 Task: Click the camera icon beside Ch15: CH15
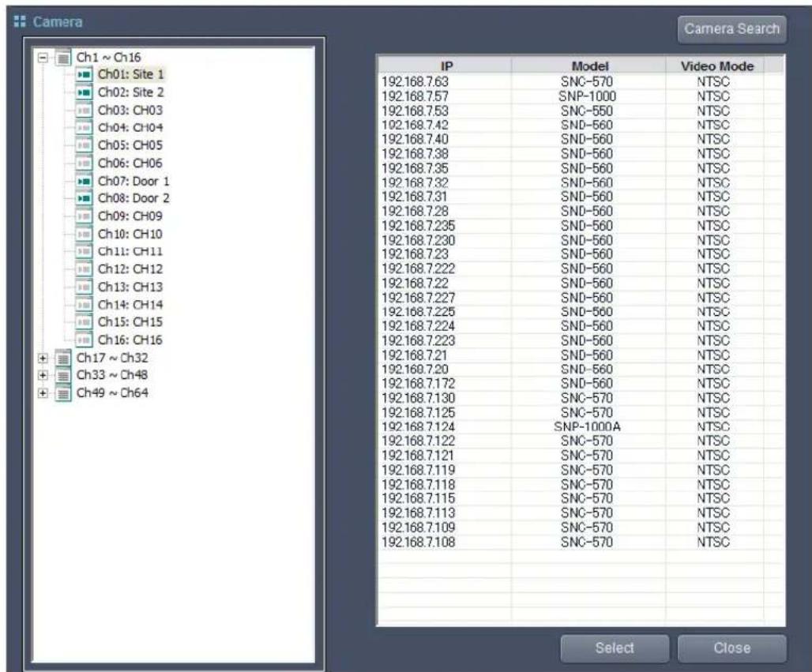click(84, 322)
